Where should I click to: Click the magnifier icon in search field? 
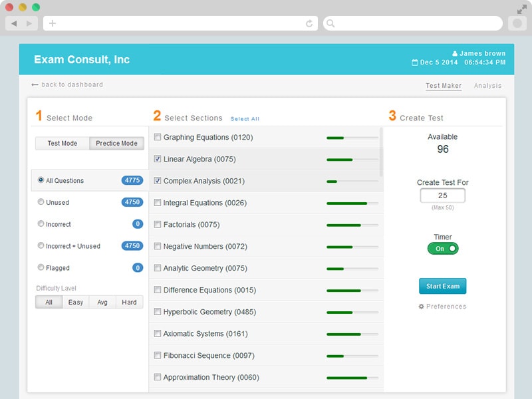coord(331,23)
